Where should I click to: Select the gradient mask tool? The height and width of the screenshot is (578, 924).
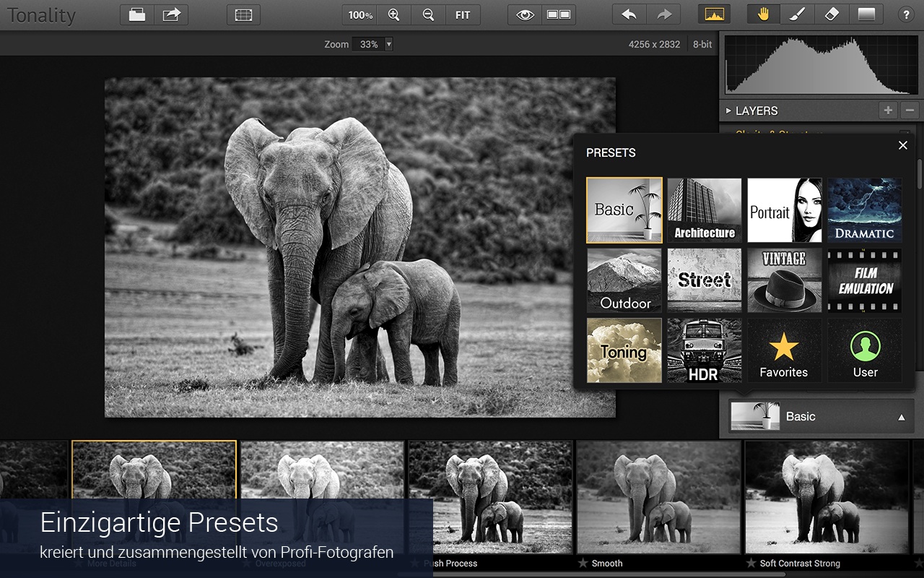pyautogui.click(x=866, y=14)
